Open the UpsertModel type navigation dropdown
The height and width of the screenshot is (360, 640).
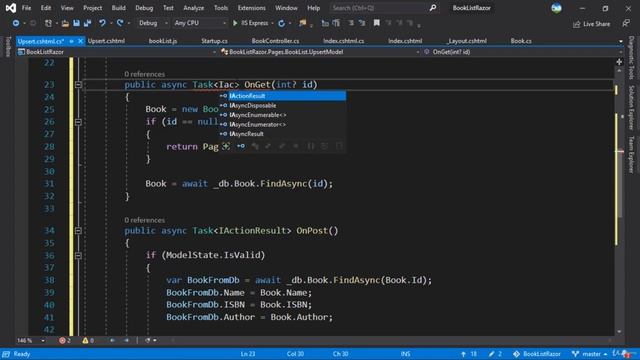pos(320,52)
